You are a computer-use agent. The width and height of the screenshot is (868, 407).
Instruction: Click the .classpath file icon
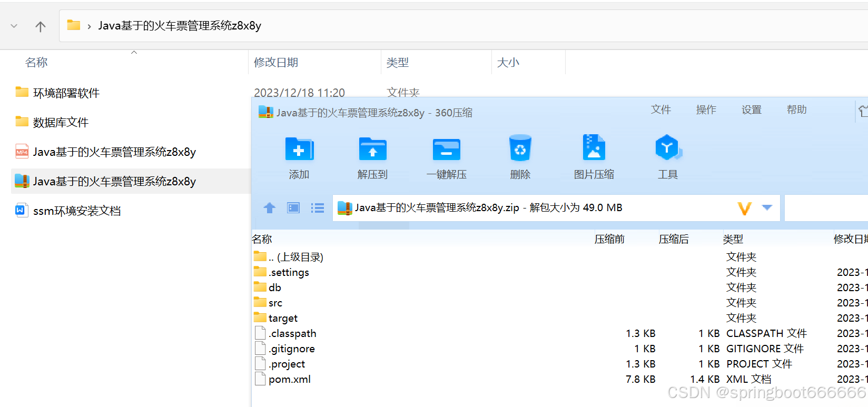[x=260, y=333]
